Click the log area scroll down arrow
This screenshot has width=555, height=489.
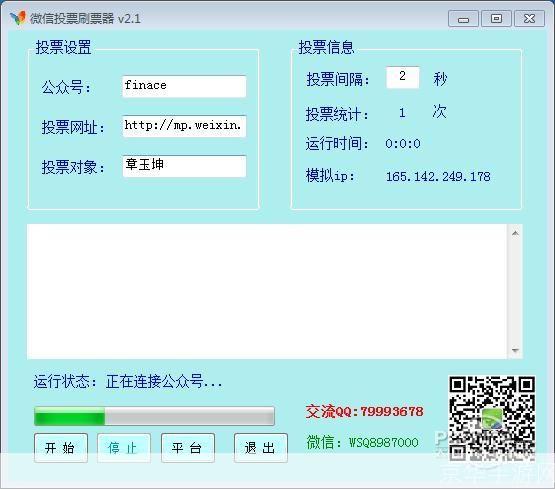(515, 350)
